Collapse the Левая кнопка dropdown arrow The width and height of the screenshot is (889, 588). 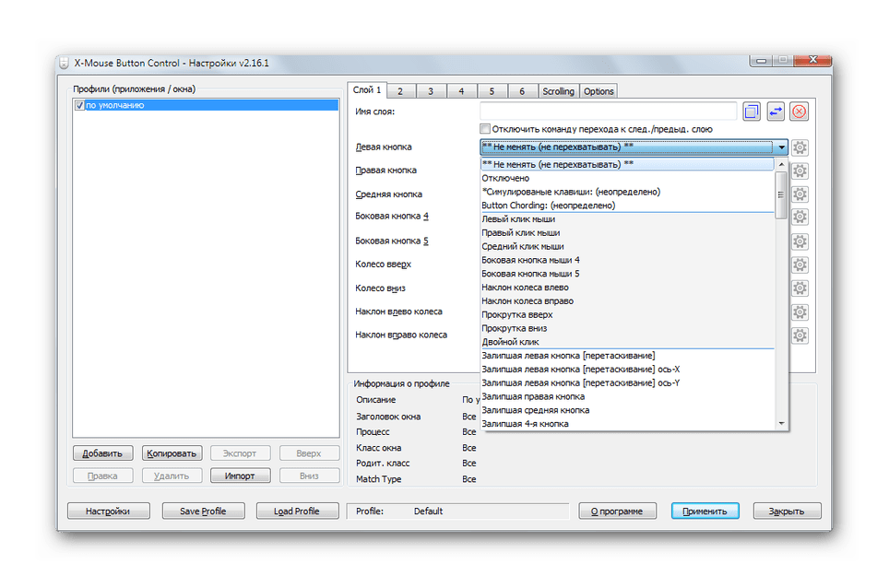click(781, 147)
